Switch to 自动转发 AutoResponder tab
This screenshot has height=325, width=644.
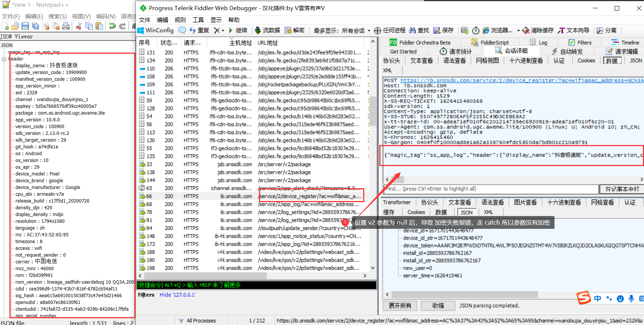click(x=567, y=51)
